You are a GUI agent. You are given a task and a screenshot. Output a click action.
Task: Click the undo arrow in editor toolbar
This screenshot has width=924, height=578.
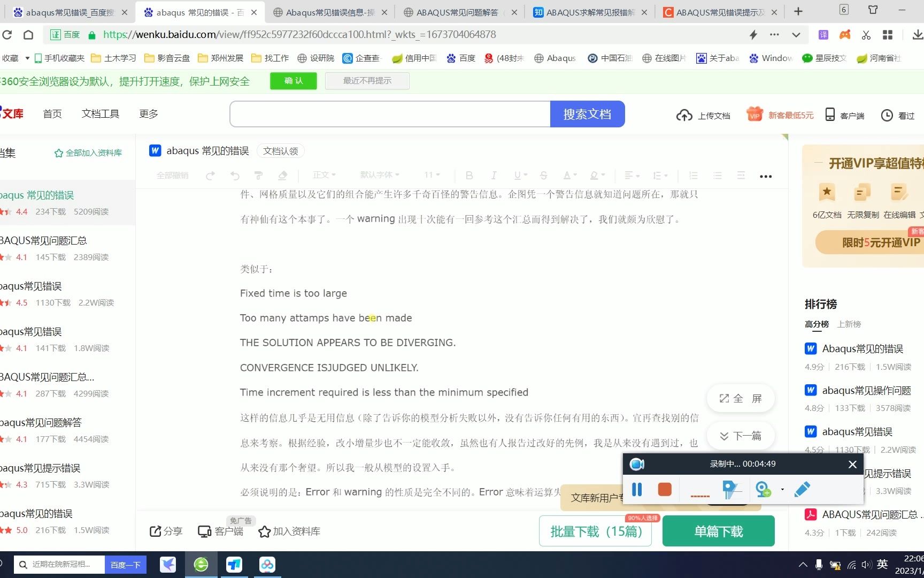click(235, 176)
